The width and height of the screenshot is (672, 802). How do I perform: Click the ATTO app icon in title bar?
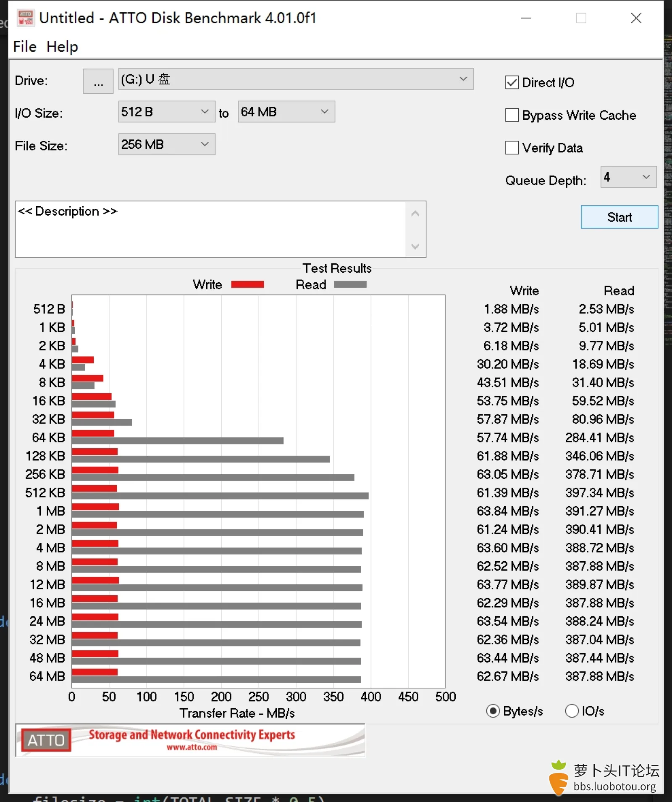click(x=26, y=18)
